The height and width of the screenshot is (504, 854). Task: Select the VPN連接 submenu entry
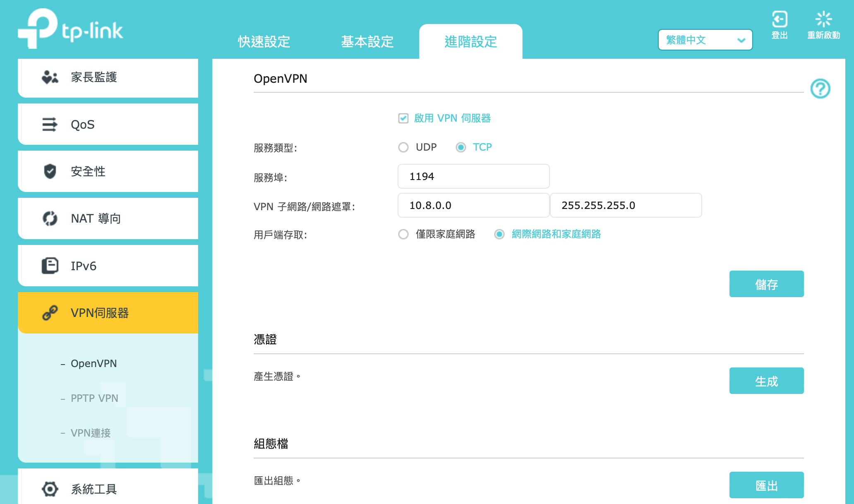click(91, 433)
